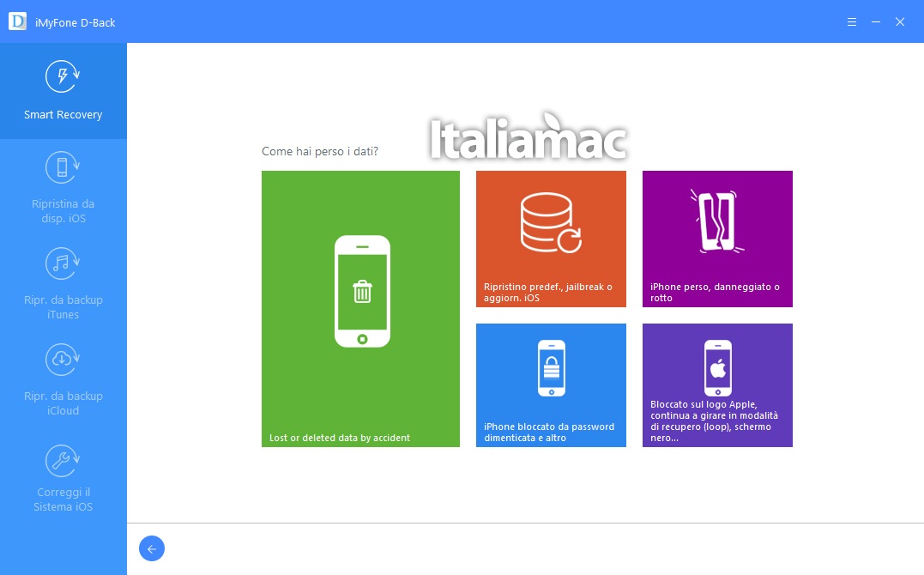
Task: Click the iOS device phone sidebar icon
Action: [63, 167]
